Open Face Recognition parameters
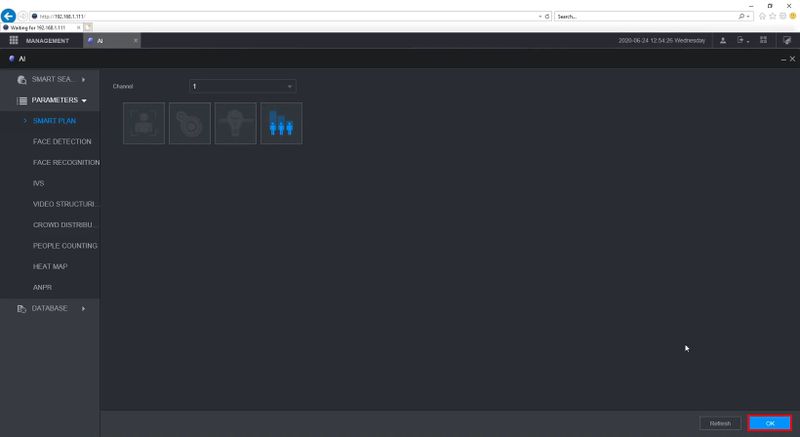Screen dimensions: 800x437 pos(66,163)
